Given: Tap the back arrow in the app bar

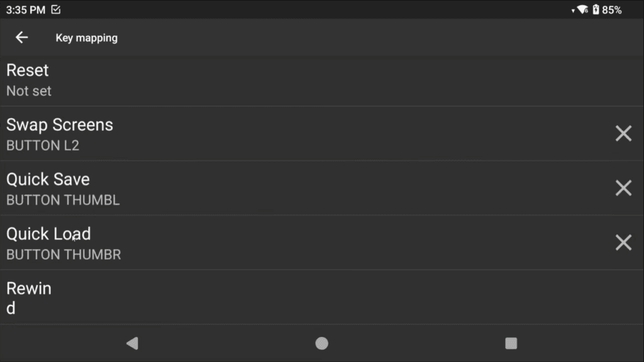Looking at the screenshot, I should 21,38.
